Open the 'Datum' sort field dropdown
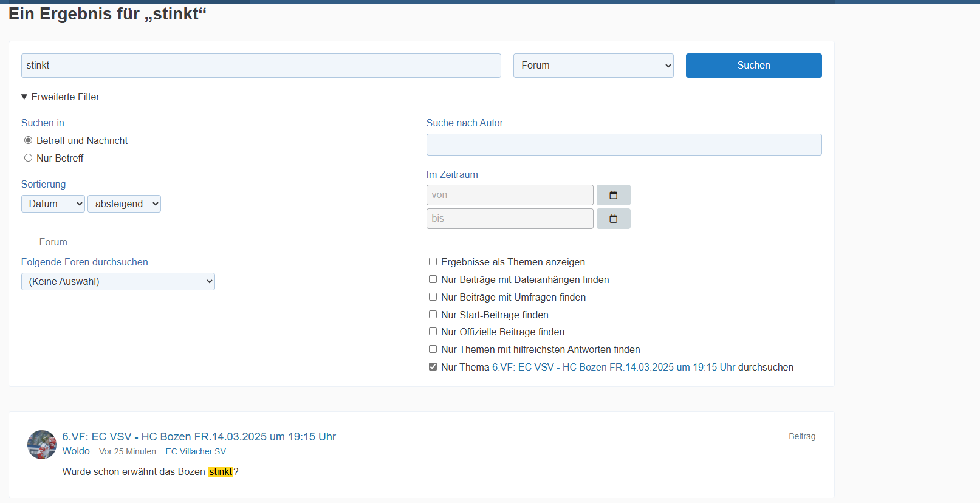This screenshot has height=503, width=980. [53, 204]
